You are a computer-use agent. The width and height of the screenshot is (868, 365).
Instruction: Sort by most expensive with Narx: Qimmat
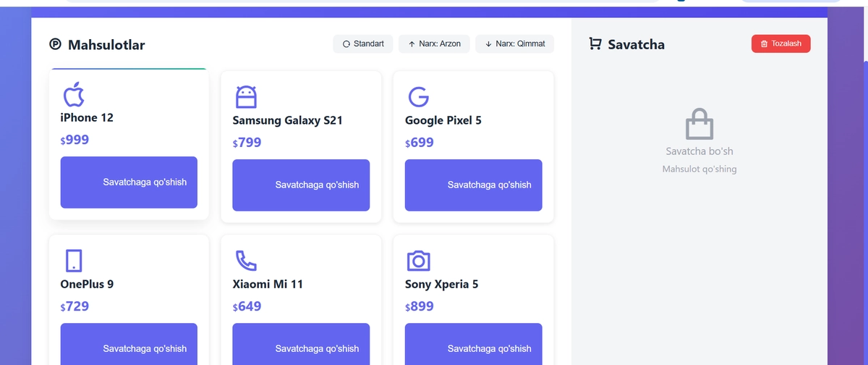click(x=515, y=44)
